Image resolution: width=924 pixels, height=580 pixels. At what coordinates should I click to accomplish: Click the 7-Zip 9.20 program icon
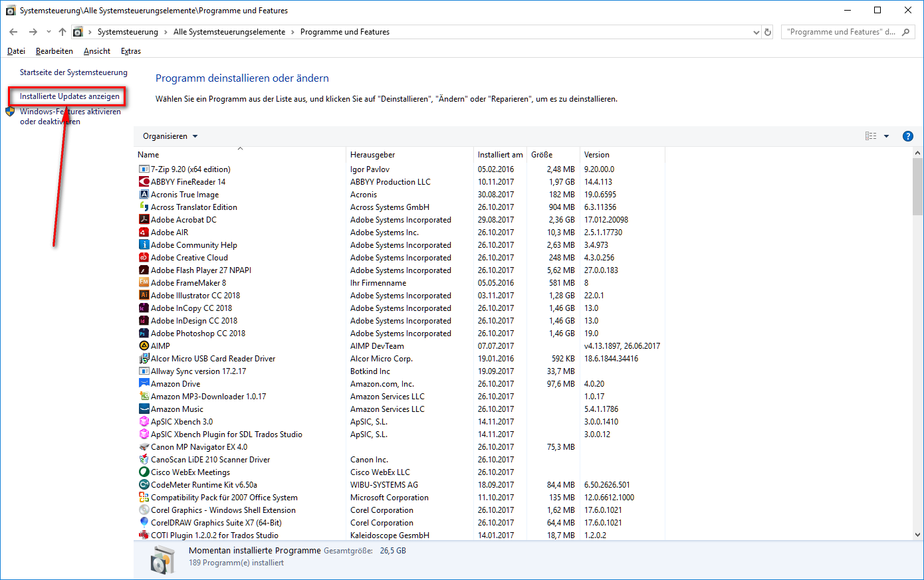144,169
